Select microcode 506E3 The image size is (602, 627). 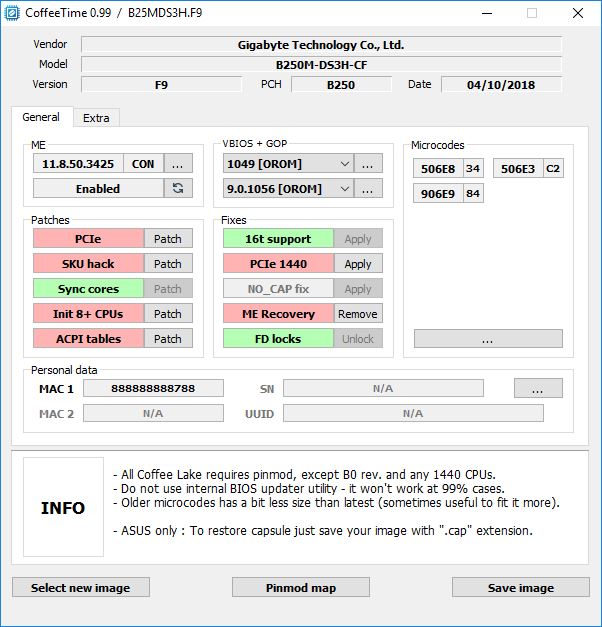pyautogui.click(x=518, y=168)
